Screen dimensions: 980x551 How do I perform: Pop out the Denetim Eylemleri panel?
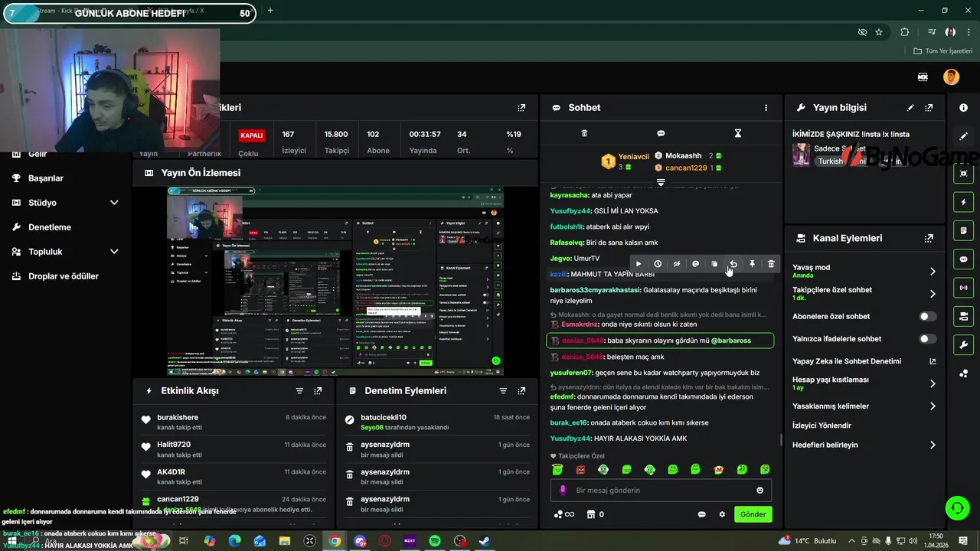pos(521,391)
